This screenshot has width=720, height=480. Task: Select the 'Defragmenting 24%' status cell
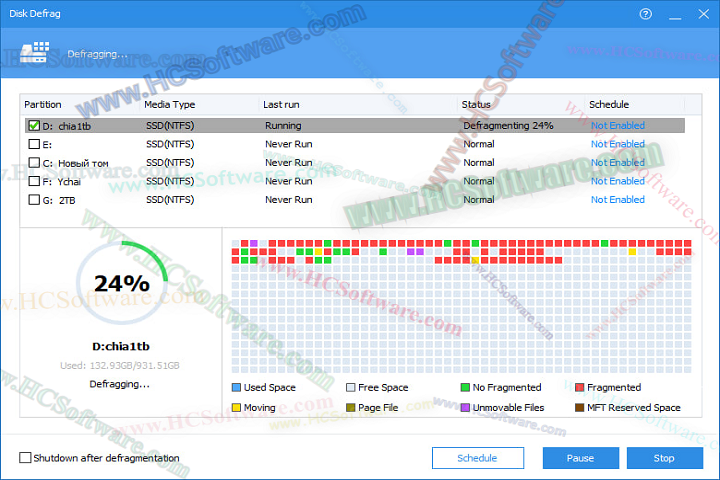tap(508, 125)
